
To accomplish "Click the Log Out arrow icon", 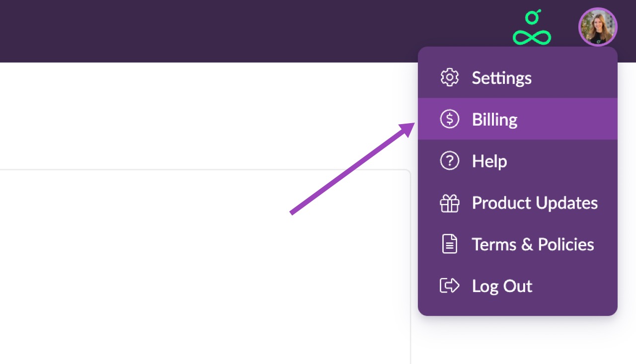I will (x=450, y=286).
